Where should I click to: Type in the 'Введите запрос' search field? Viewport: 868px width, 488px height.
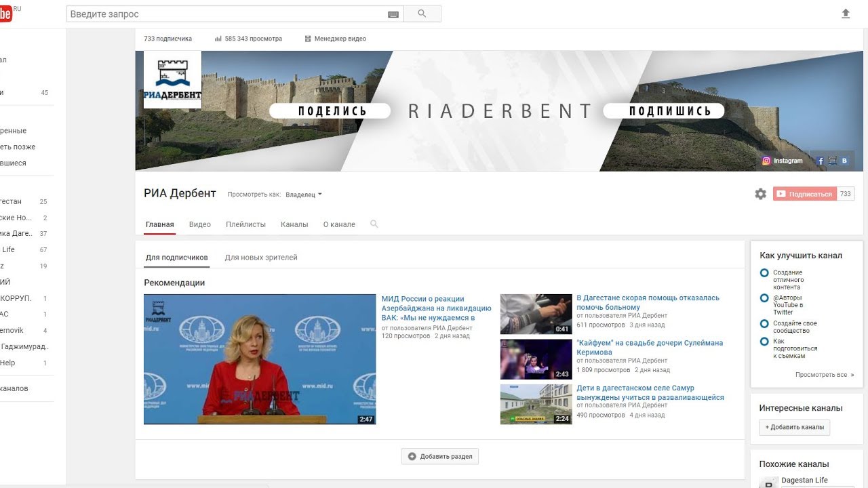[227, 14]
